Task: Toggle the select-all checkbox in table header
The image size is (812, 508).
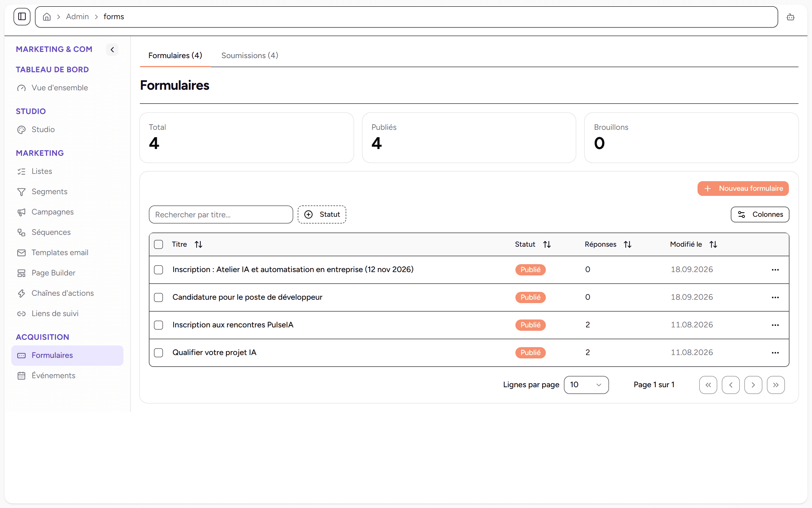Action: pos(158,244)
